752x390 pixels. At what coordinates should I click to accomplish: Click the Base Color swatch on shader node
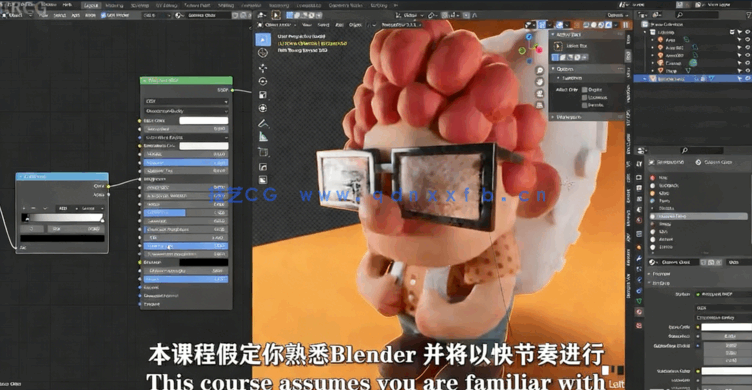point(204,120)
